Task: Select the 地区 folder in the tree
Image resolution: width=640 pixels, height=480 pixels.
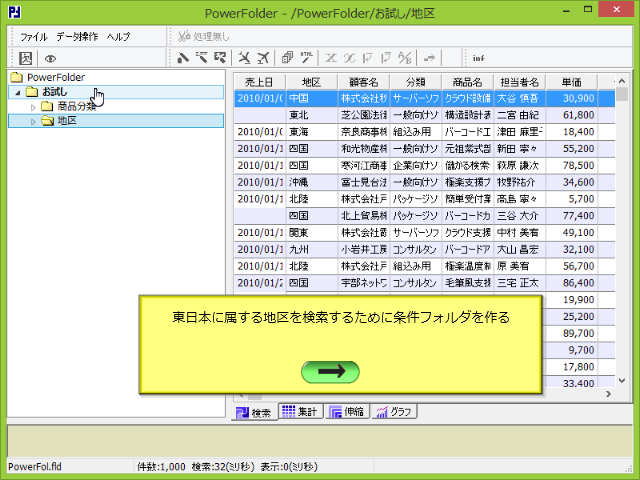Action: [67, 121]
